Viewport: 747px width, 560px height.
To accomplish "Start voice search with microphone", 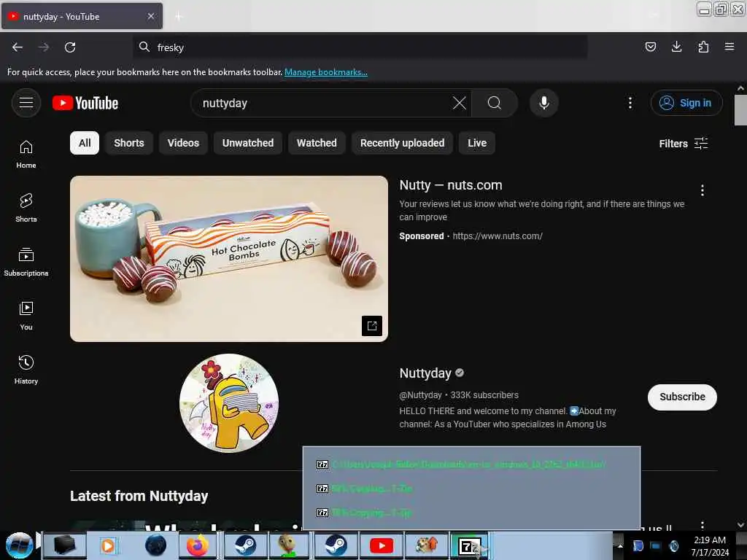I will coord(544,103).
